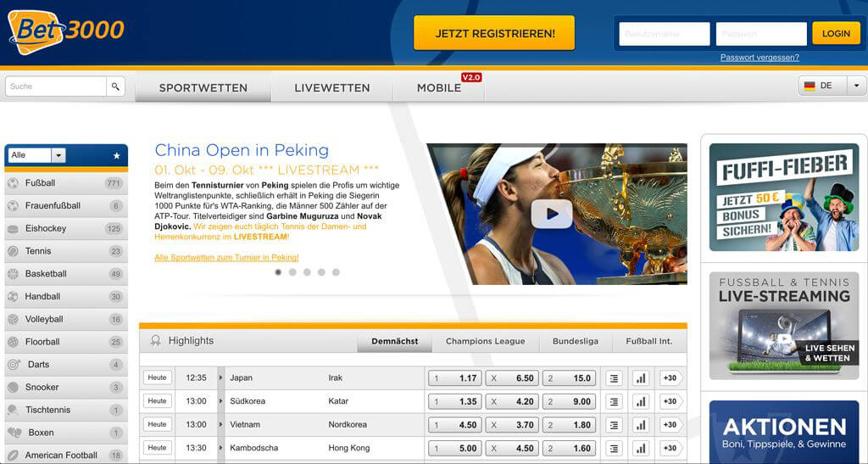Open the American Football category

[66, 456]
